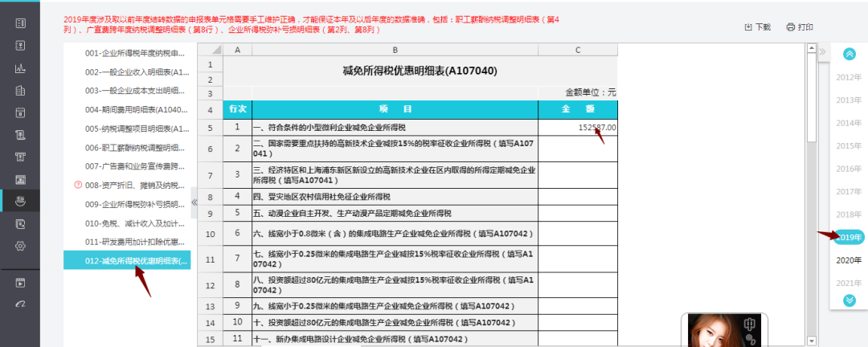The image size is (868, 347).
Task: Click the bar chart icon in left sidebar
Action: 21,67
